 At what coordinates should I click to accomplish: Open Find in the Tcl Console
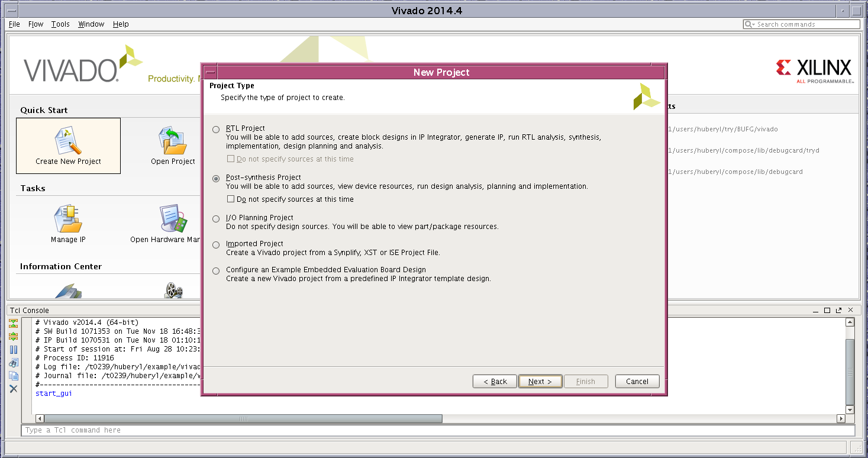pos(13,363)
